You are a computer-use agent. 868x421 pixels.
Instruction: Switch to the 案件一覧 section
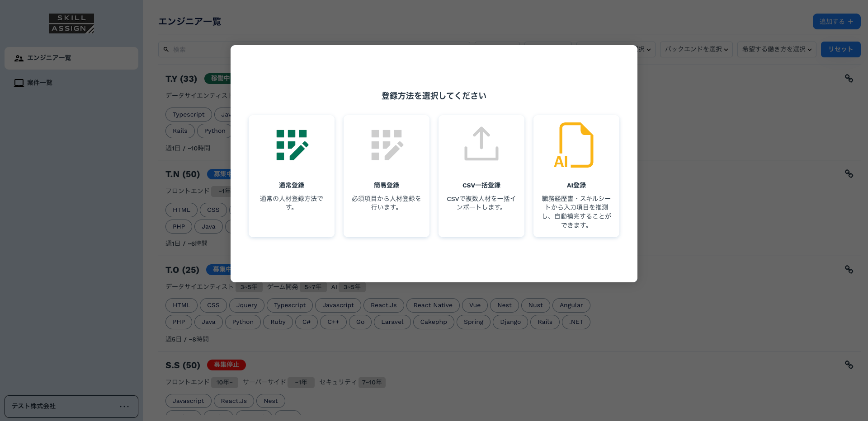(39, 83)
